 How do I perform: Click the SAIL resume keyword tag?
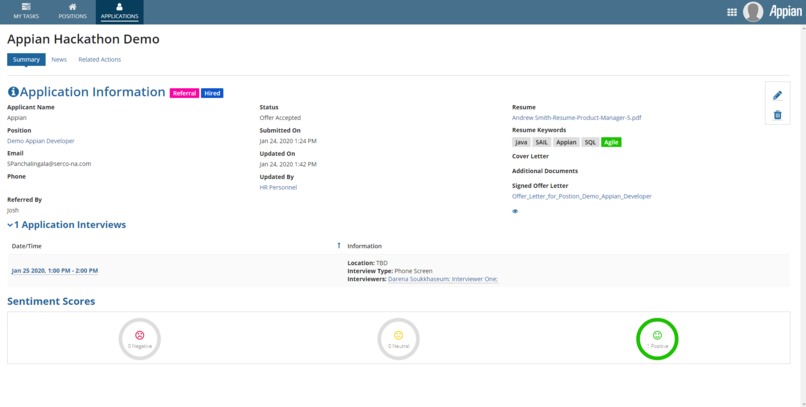click(x=542, y=142)
